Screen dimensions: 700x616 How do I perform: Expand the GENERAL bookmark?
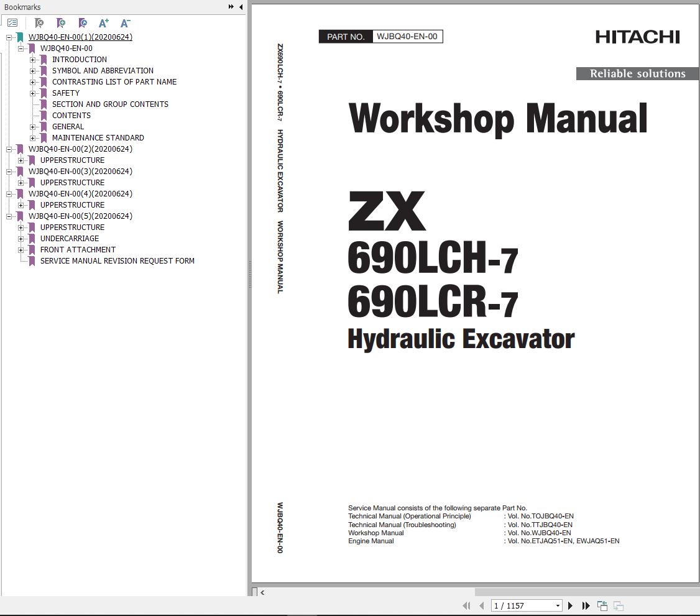tap(32, 127)
